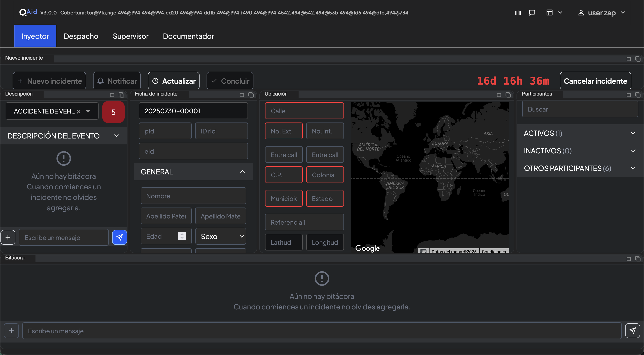Pop out the Nuevo incidente panel
Image resolution: width=644 pixels, height=355 pixels.
click(638, 59)
